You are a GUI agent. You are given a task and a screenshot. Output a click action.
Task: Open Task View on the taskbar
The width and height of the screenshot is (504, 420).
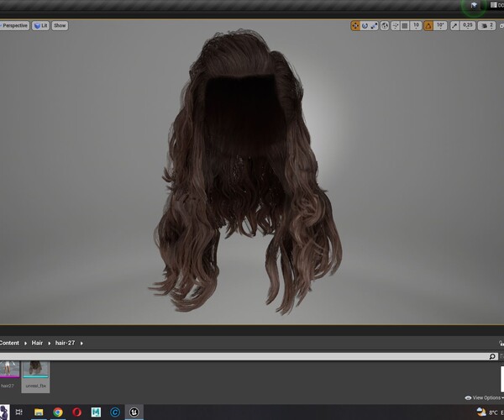[x=19, y=412]
